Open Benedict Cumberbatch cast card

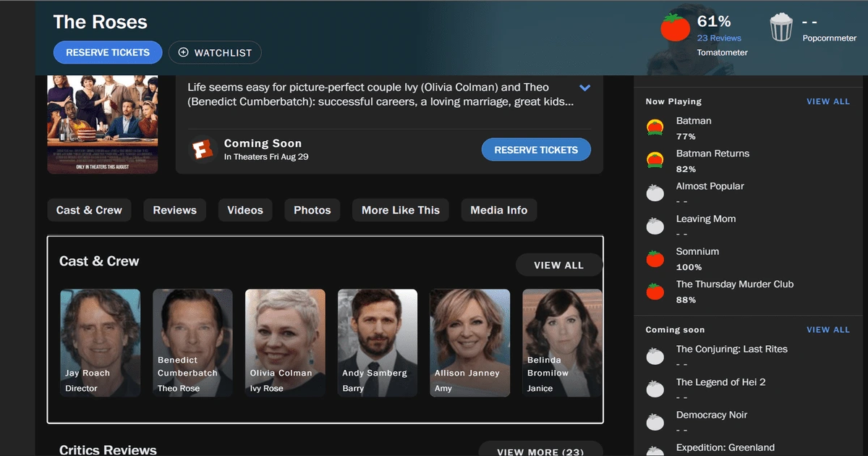coord(192,343)
